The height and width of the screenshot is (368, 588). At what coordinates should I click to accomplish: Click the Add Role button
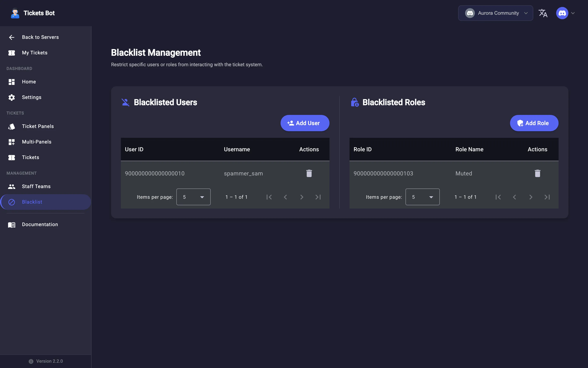[x=534, y=123]
